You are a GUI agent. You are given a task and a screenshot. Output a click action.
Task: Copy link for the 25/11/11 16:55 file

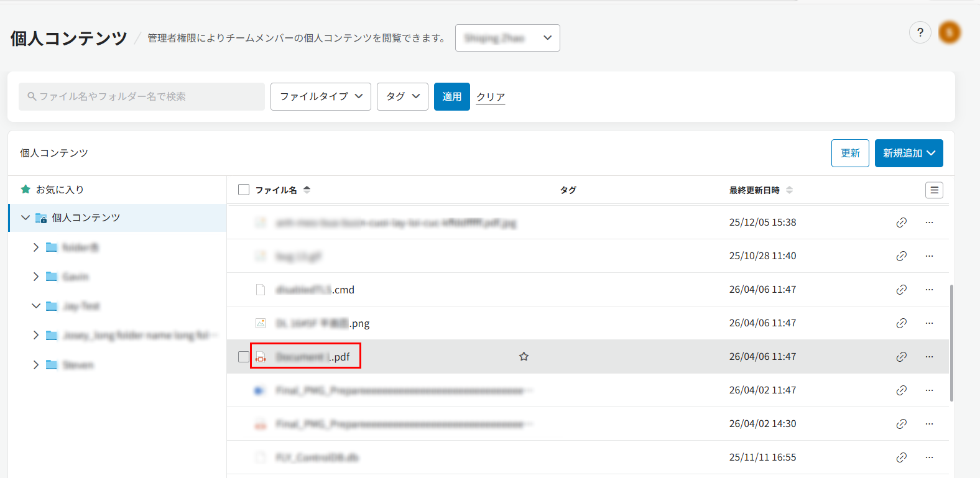[901, 457]
